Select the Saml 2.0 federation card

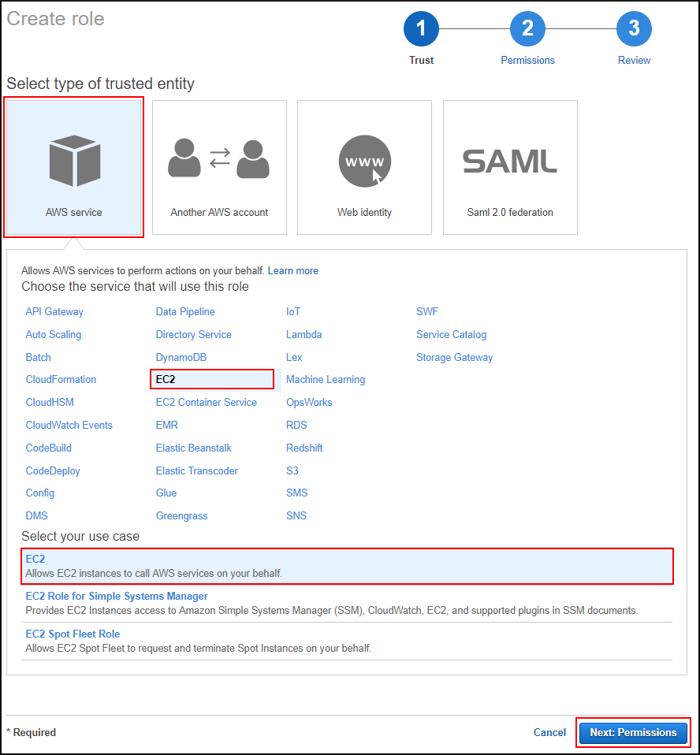click(x=510, y=167)
